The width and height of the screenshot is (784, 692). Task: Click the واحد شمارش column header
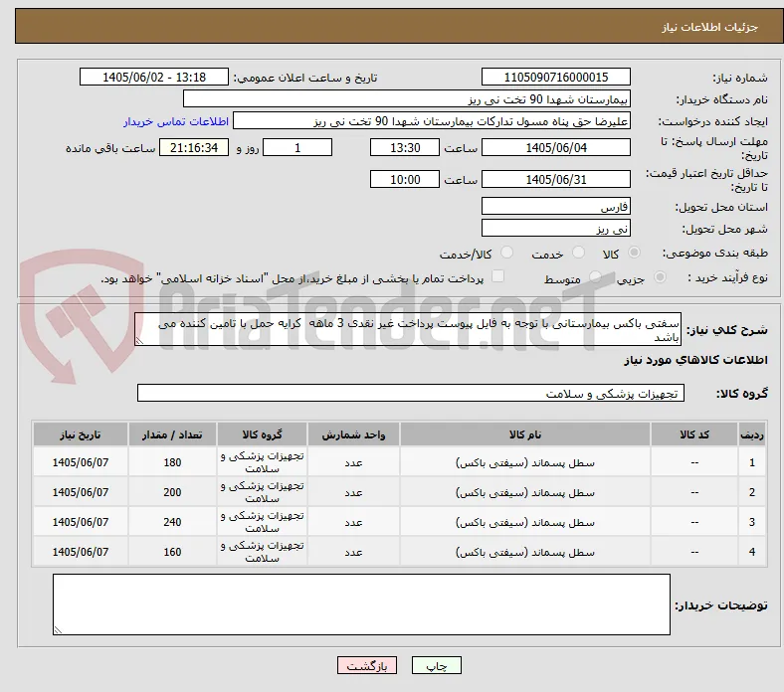(x=353, y=434)
